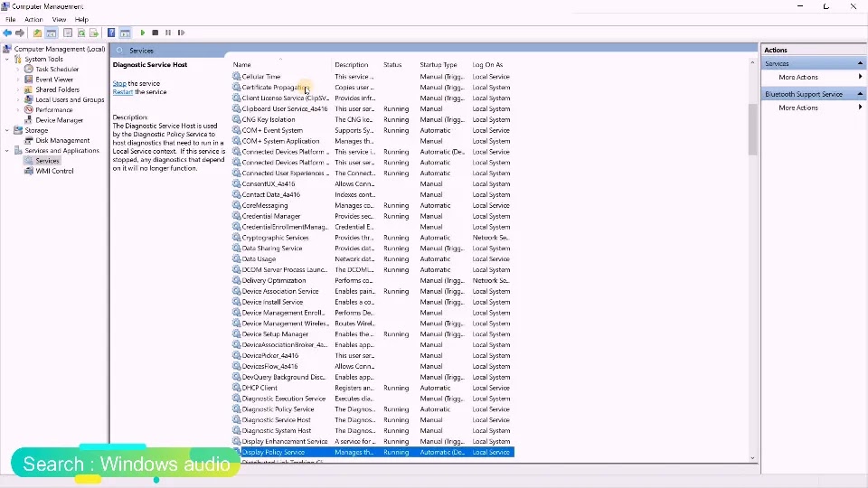The width and height of the screenshot is (868, 488).
Task: Open the File menu
Action: point(11,19)
